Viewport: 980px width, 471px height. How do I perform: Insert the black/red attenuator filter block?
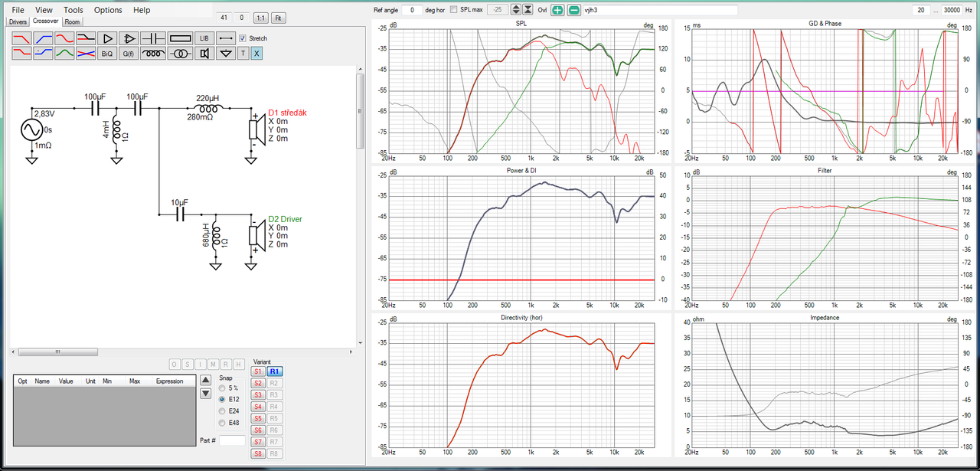coord(86,38)
